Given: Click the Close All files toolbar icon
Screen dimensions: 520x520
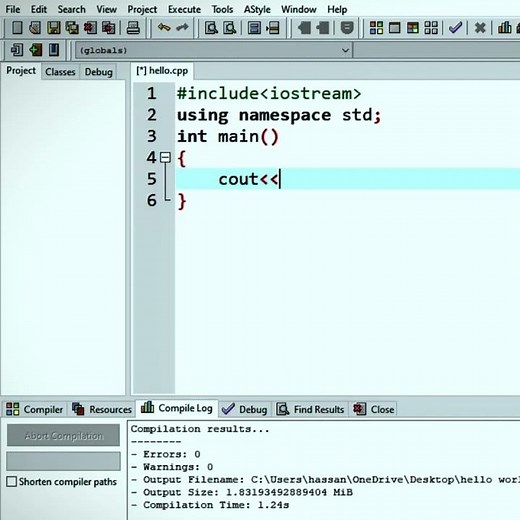Looking at the screenshot, I should pos(108,28).
